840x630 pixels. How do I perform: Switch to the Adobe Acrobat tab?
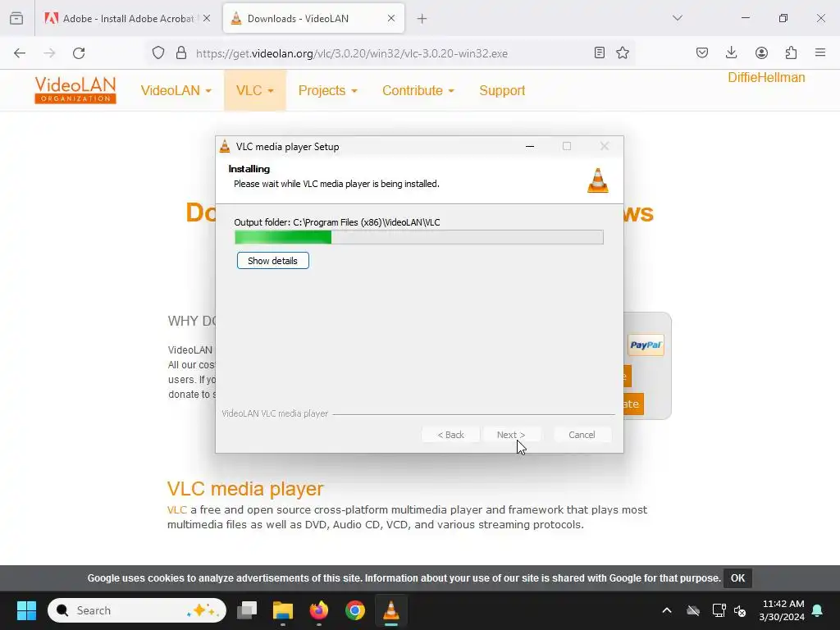128,18
